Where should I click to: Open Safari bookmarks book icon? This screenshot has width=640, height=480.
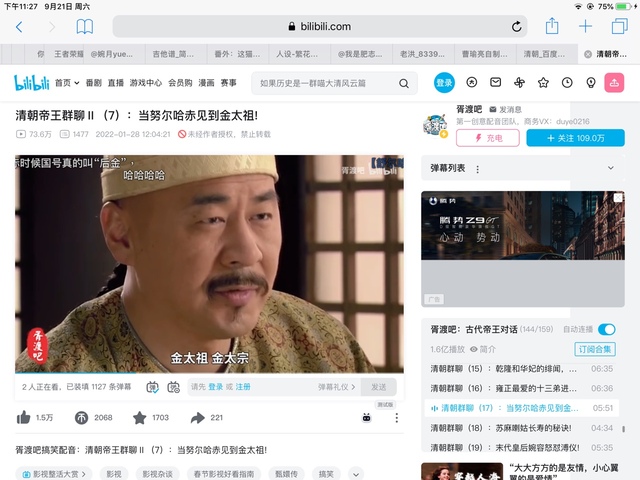tap(85, 27)
